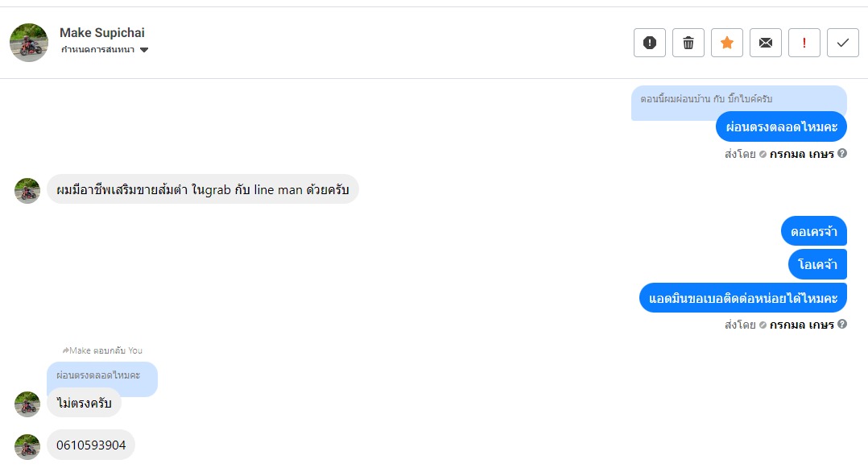The width and height of the screenshot is (868, 468).
Task: Select the โอเคจ้า message bubble
Action: point(817,264)
